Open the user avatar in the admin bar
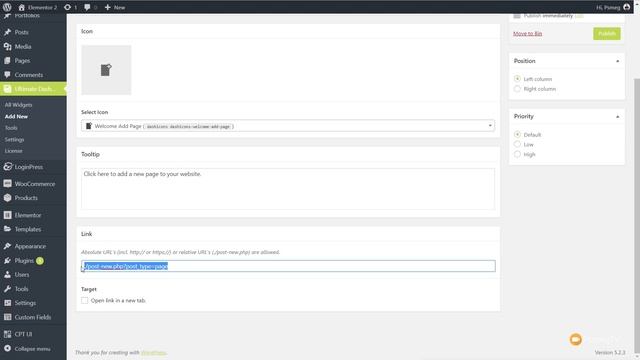The height and width of the screenshot is (360, 640). tap(627, 7)
